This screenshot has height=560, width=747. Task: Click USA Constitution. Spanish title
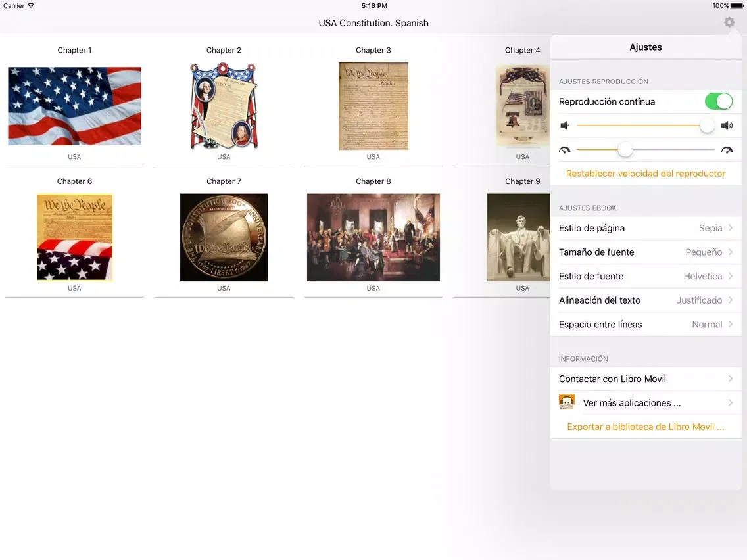pos(373,23)
